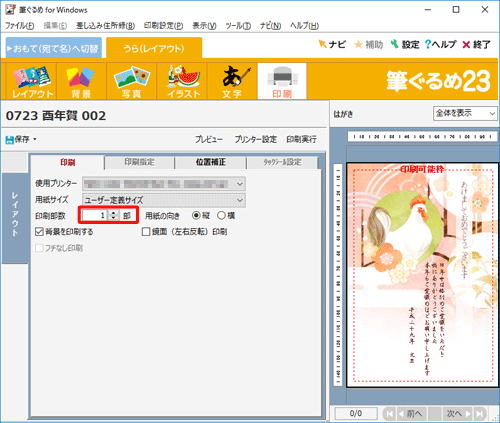The image size is (500, 423).
Task: Click the 補助 star button
Action: [368, 44]
